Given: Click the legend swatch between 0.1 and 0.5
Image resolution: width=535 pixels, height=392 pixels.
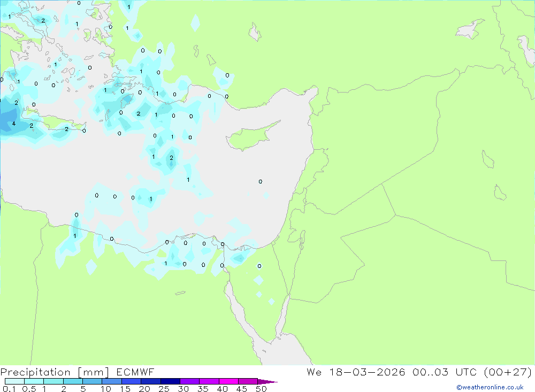Looking at the screenshot, I should [14, 381].
